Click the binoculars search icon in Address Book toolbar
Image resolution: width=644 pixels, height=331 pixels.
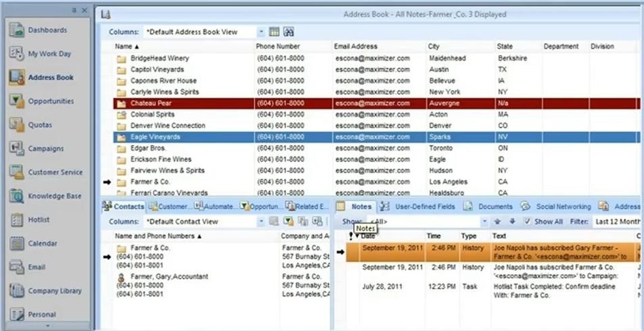click(x=289, y=32)
